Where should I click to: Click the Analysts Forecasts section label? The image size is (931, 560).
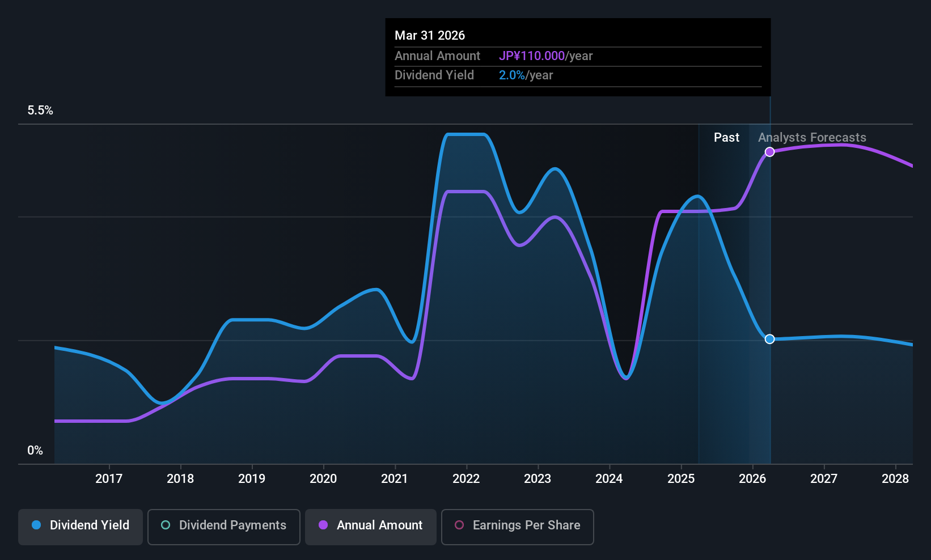click(x=812, y=138)
